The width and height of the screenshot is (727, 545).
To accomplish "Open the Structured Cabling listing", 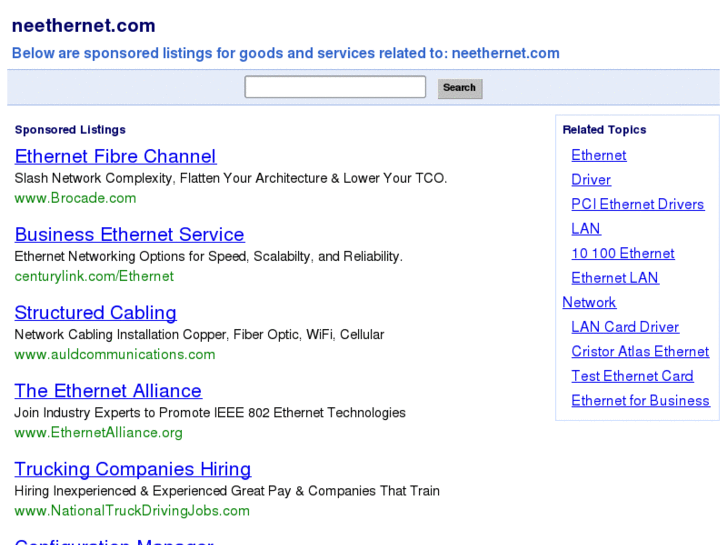I will [x=95, y=313].
